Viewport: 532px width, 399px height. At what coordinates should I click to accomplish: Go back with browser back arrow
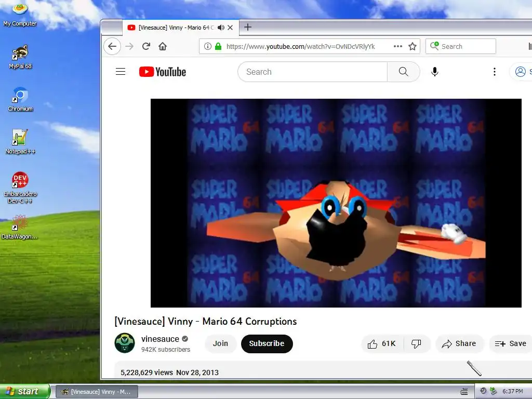(x=112, y=46)
